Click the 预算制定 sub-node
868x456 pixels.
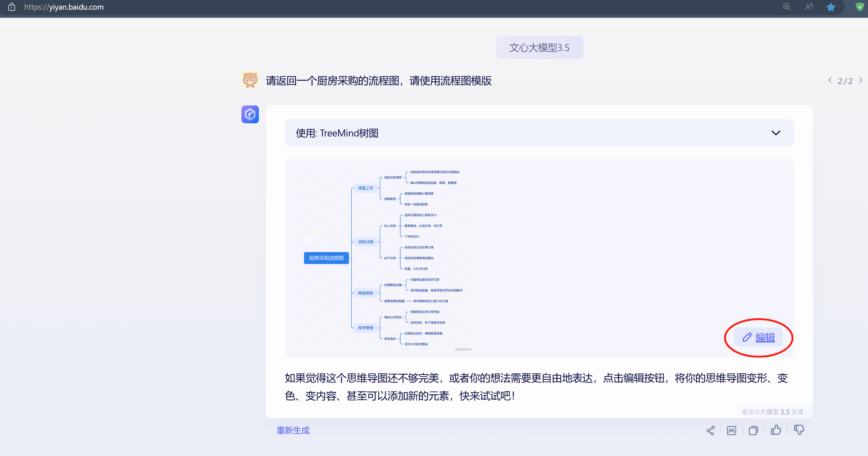(x=390, y=199)
